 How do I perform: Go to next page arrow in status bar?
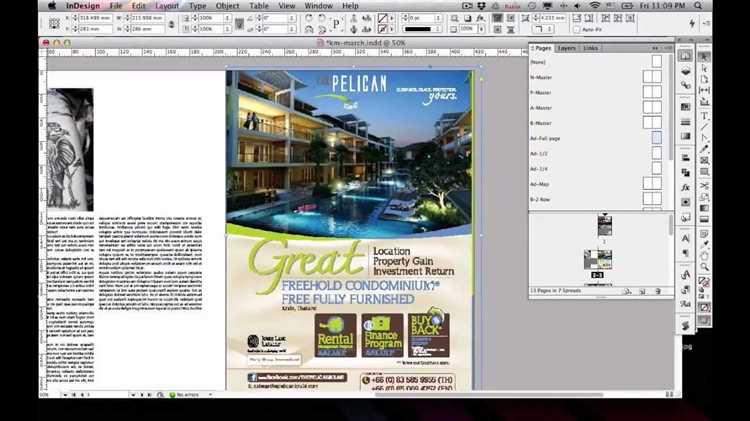point(142,395)
